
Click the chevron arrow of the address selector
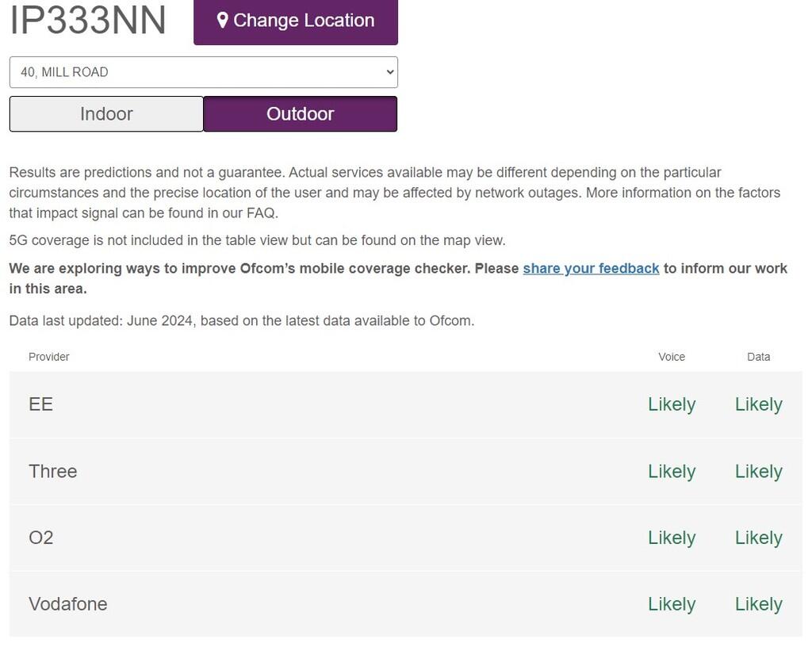[389, 72]
